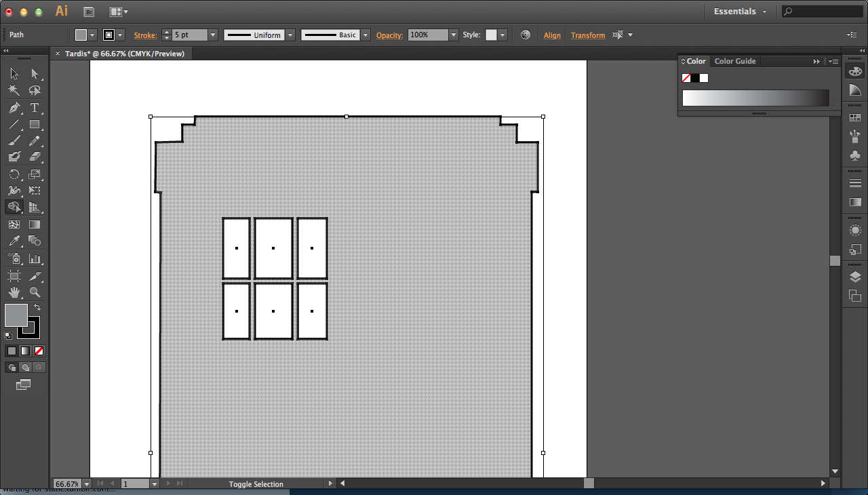This screenshot has height=495, width=868.
Task: Open the Layers panel in dock
Action: point(855,277)
